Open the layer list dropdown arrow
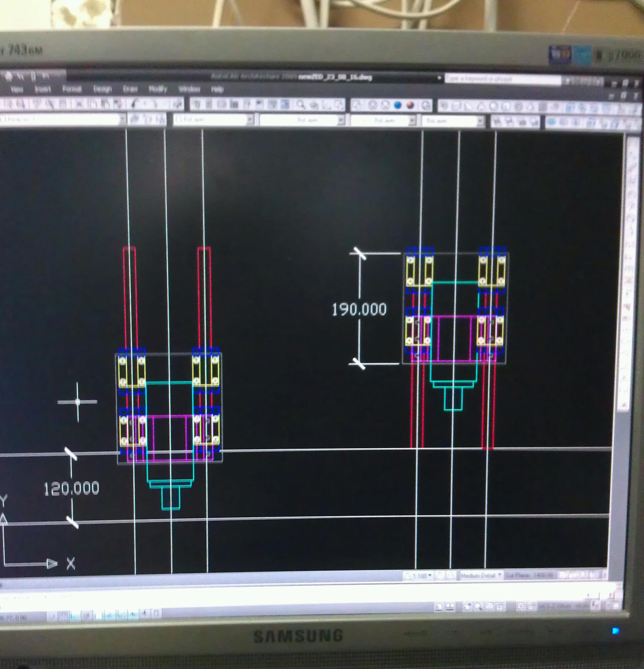 (122, 119)
